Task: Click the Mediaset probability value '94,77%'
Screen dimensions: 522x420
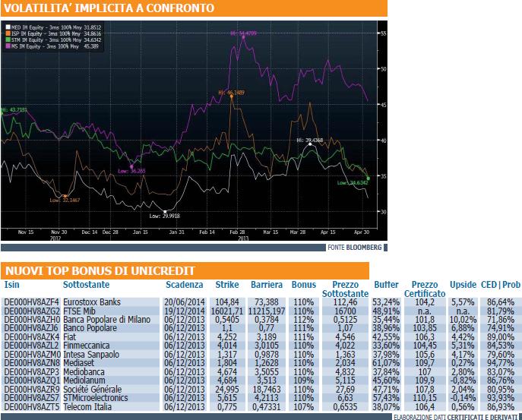Action: click(x=501, y=363)
